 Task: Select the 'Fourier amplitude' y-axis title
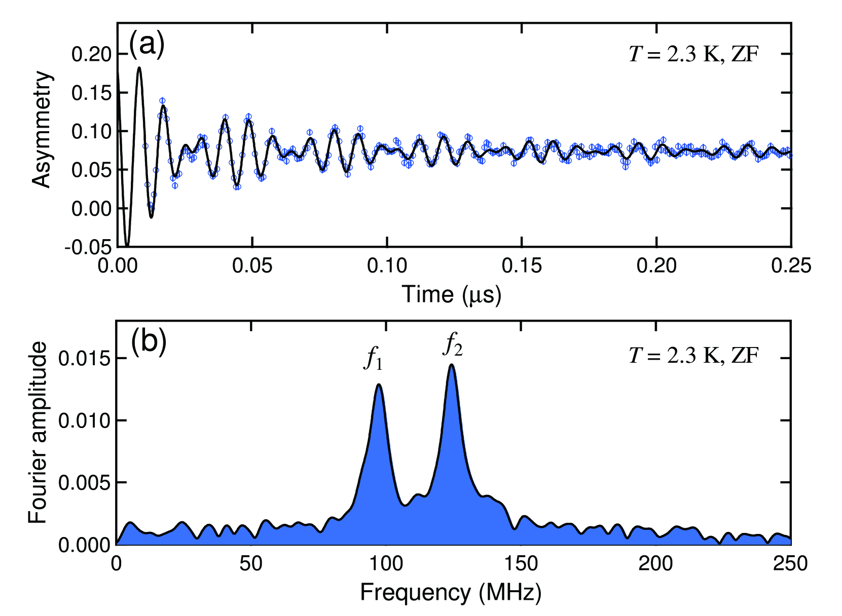pyautogui.click(x=38, y=432)
